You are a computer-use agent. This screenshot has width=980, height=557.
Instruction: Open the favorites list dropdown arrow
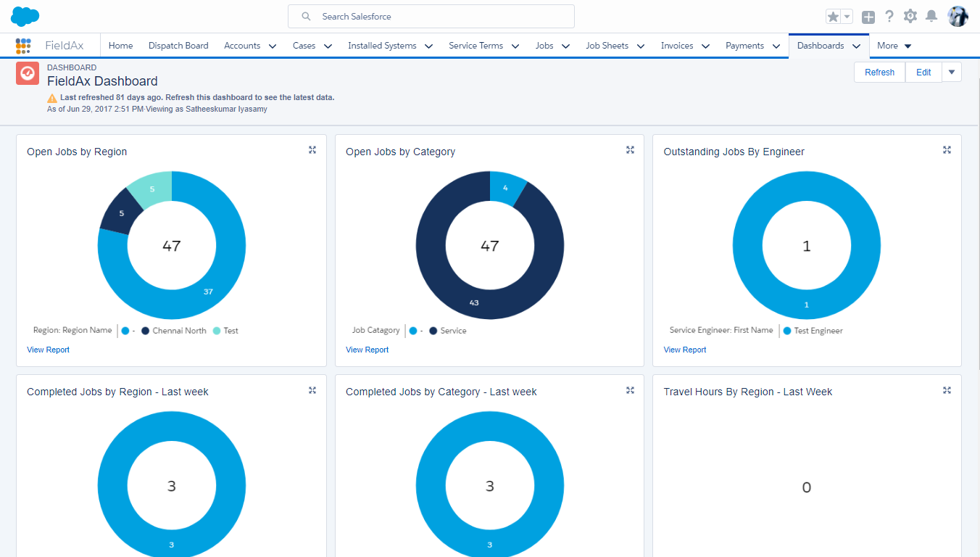[847, 17]
